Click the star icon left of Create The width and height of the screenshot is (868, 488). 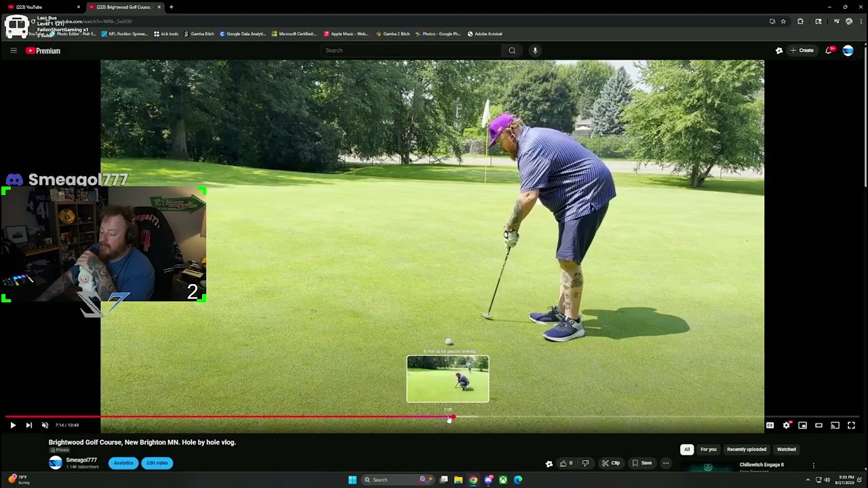pyautogui.click(x=779, y=50)
